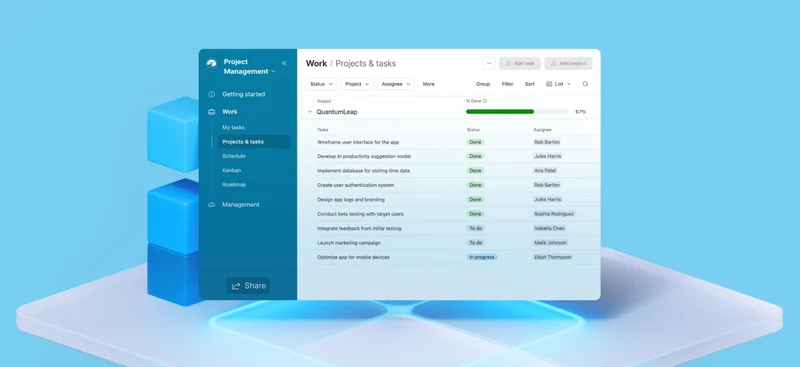800x367 pixels.
Task: Click the Group button
Action: pyautogui.click(x=483, y=84)
